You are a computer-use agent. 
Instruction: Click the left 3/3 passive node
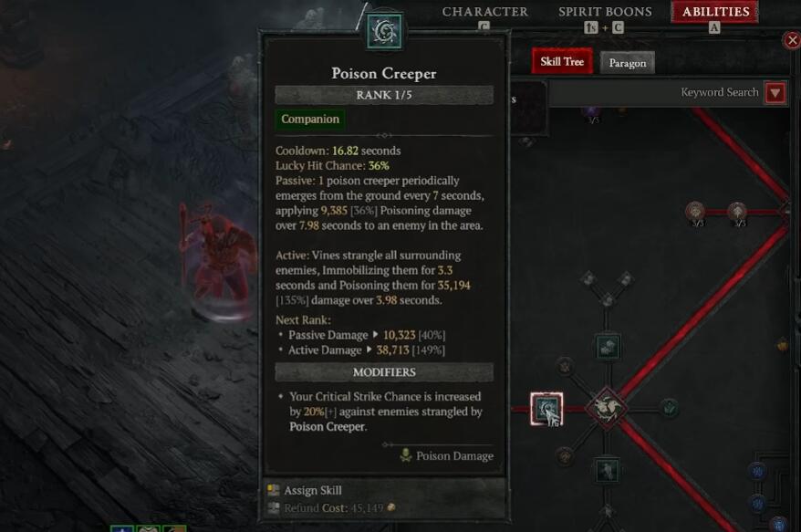pos(695,211)
